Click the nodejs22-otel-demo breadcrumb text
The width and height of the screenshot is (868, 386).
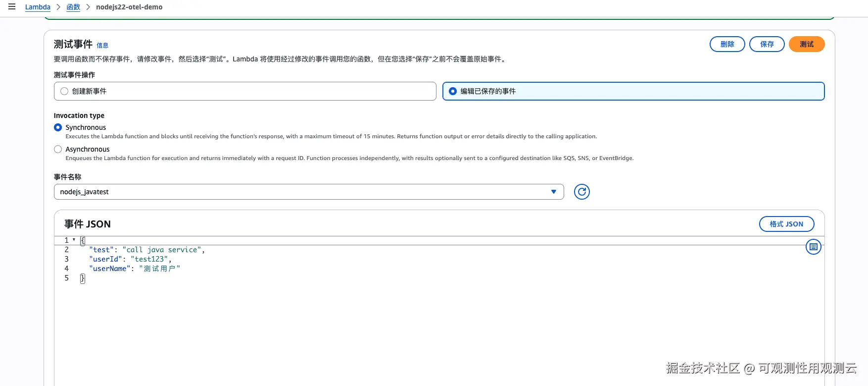129,7
